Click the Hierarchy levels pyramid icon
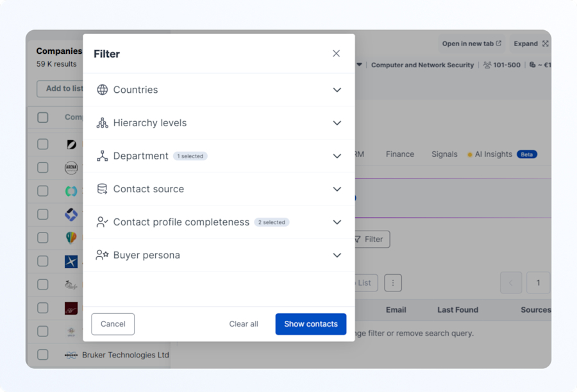Image resolution: width=577 pixels, height=392 pixels. (103, 123)
